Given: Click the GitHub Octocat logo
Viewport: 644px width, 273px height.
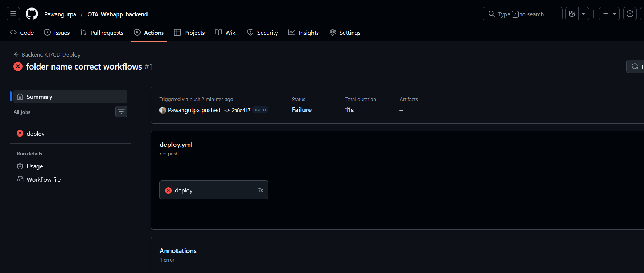Looking at the screenshot, I should click(x=32, y=14).
